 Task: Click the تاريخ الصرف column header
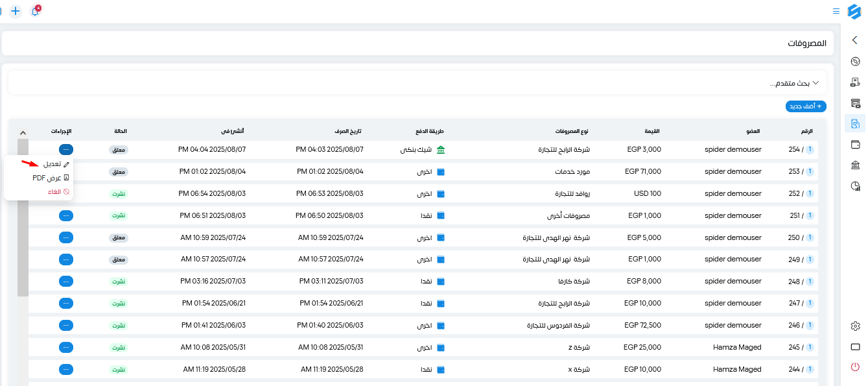pos(347,132)
